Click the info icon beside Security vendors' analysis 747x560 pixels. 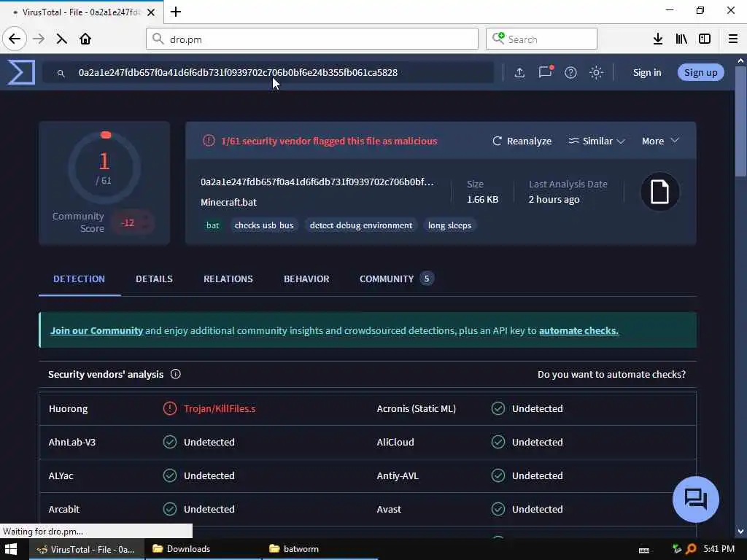175,374
